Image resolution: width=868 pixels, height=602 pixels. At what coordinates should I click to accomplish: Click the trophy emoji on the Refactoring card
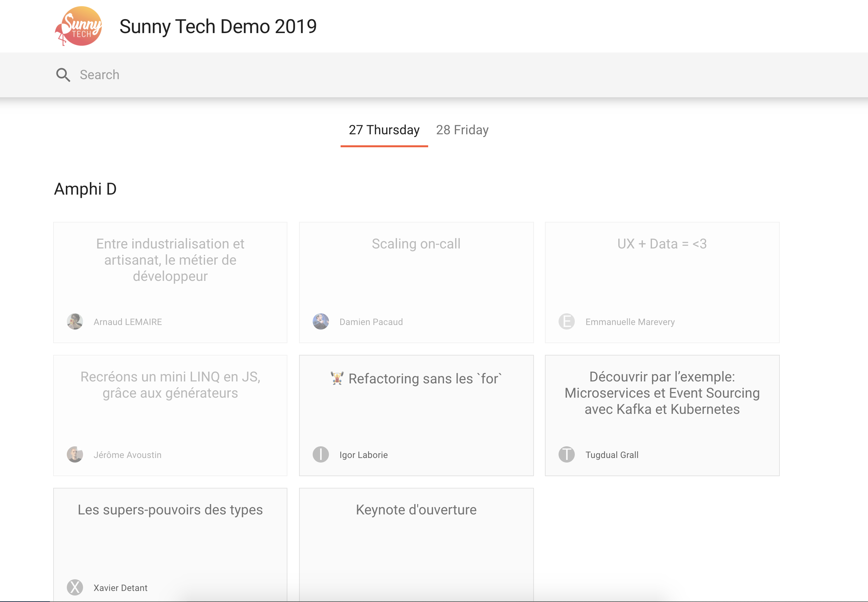[x=337, y=378]
